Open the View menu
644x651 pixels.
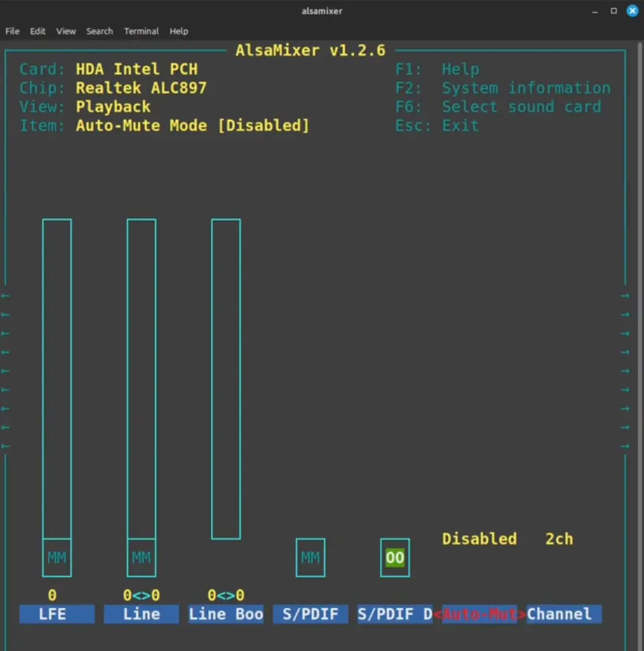(x=66, y=31)
